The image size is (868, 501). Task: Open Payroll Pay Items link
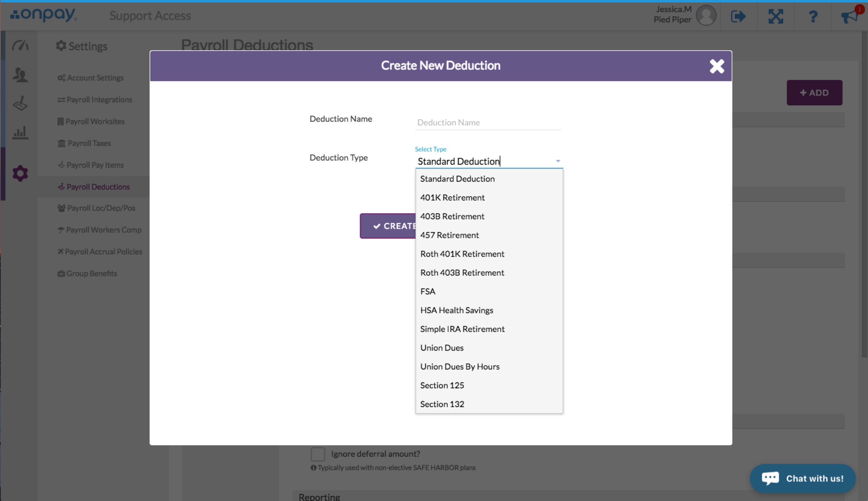91,165
